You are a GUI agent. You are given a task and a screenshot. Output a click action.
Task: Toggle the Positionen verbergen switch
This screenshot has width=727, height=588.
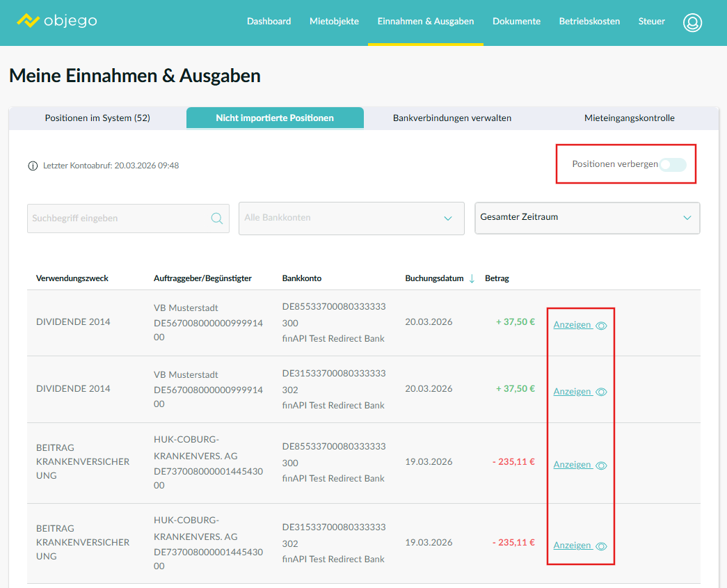point(673,165)
